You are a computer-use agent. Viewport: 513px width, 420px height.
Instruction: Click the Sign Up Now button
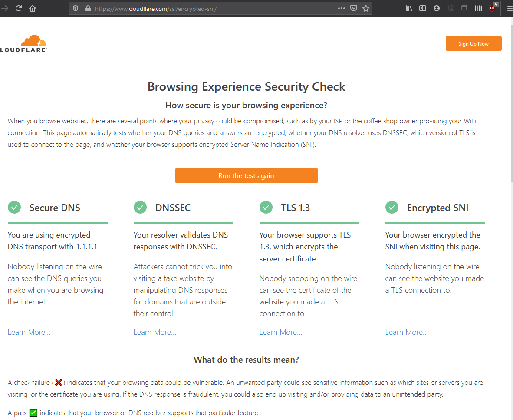coord(474,43)
